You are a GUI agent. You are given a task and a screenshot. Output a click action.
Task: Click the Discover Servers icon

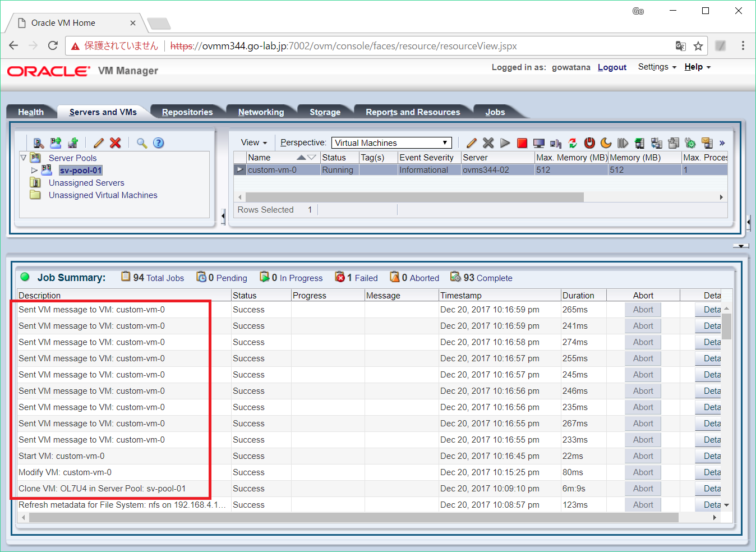tap(39, 143)
